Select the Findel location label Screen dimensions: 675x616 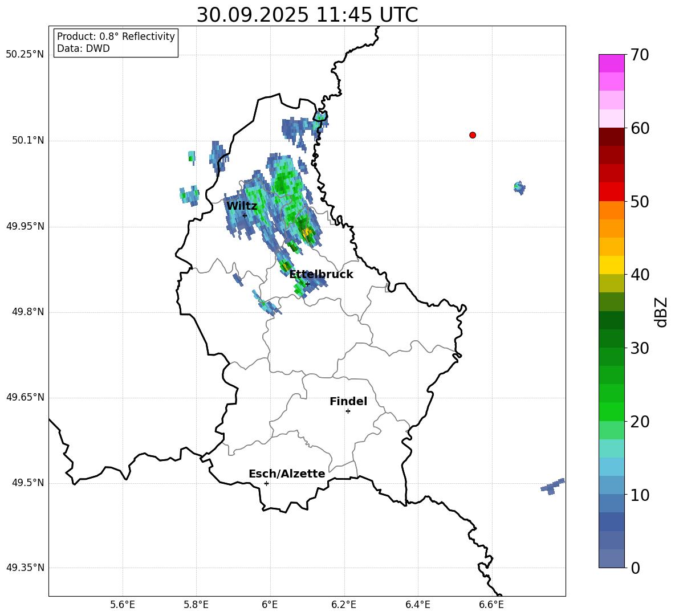(x=348, y=402)
